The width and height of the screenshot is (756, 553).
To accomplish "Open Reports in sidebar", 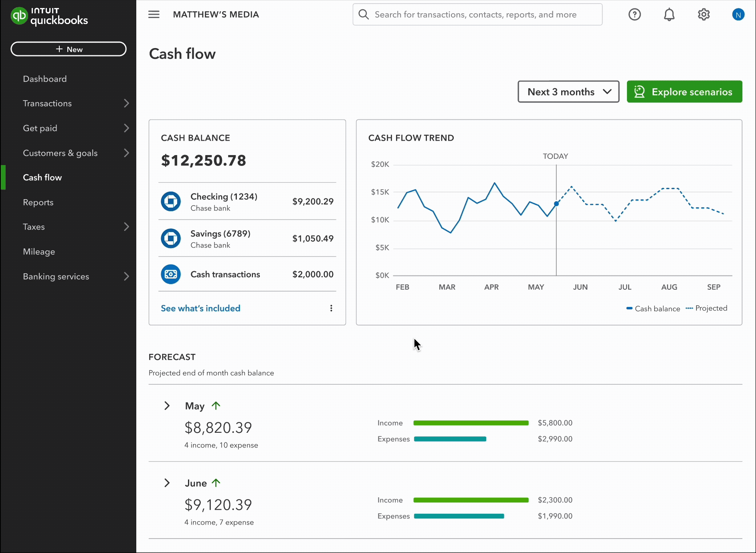I will point(38,202).
